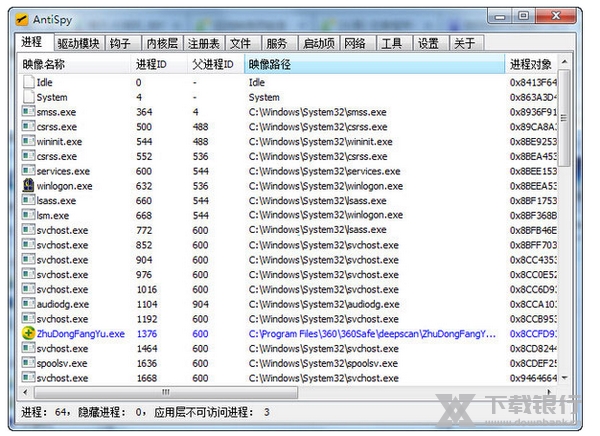Click the vertical scrollbar up arrow
Screen dimensions: 600x436
pos(564,61)
